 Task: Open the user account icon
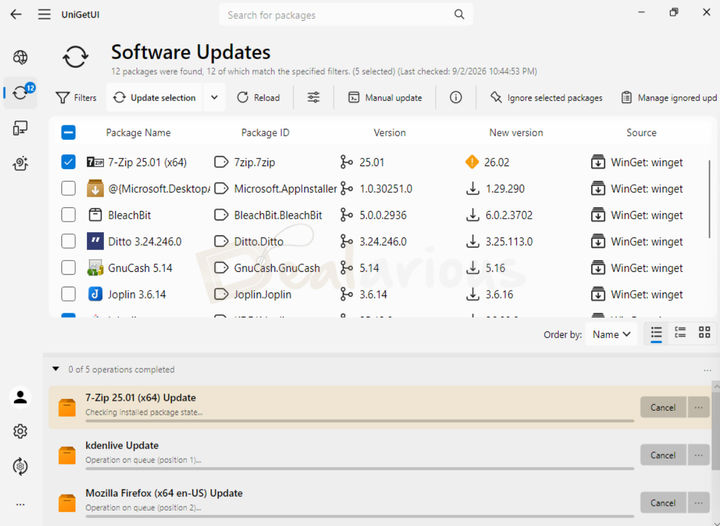(x=20, y=397)
